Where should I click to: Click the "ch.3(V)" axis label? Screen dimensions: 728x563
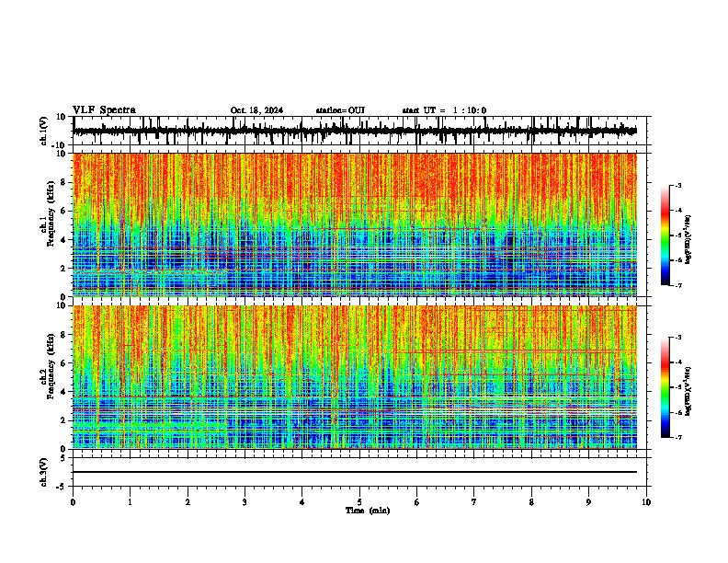pos(44,473)
